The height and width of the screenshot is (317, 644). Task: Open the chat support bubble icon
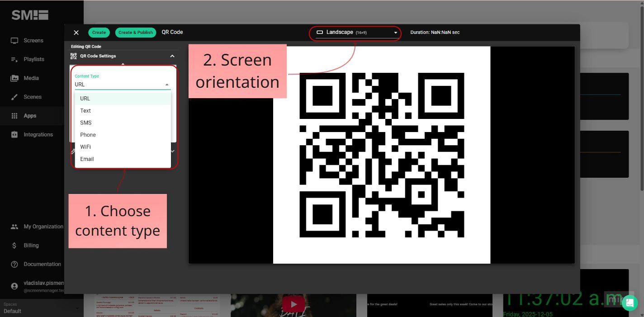(x=630, y=303)
